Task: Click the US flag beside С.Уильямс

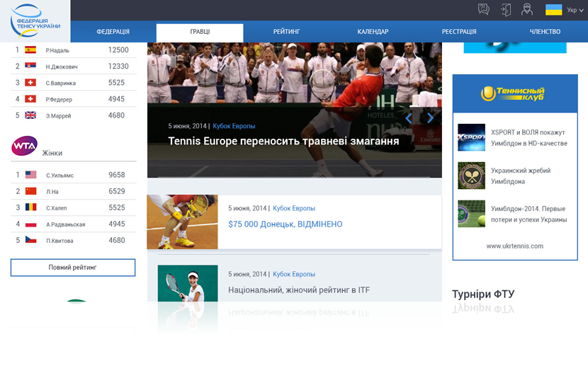Action: [30, 175]
